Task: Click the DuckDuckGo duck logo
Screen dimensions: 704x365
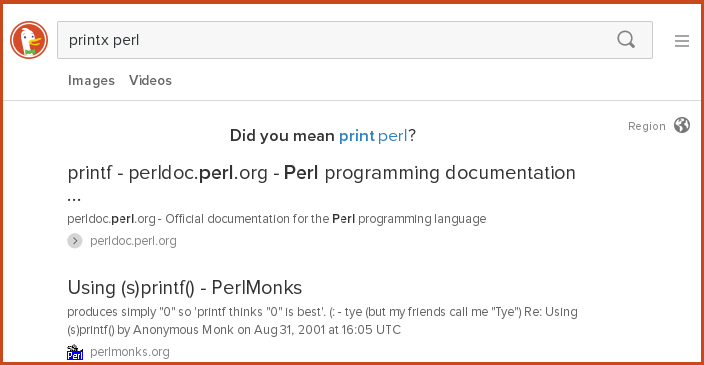Action: [29, 40]
